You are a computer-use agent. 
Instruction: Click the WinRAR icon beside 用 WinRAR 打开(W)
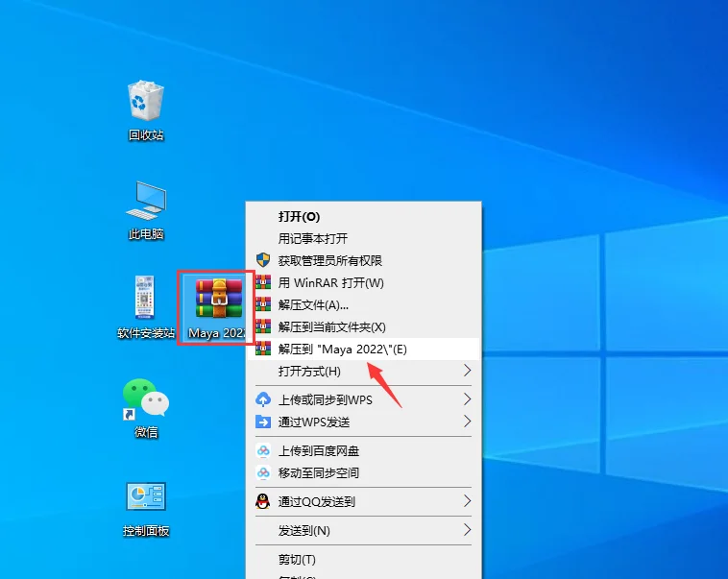click(x=263, y=282)
